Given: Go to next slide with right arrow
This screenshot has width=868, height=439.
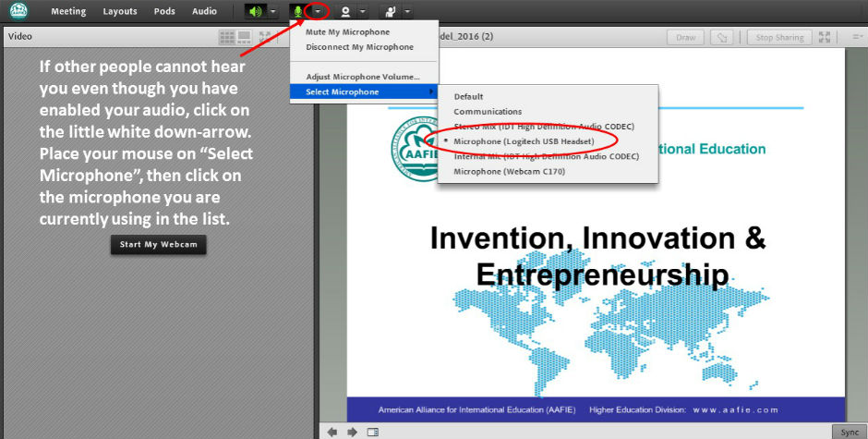Looking at the screenshot, I should pos(352,432).
